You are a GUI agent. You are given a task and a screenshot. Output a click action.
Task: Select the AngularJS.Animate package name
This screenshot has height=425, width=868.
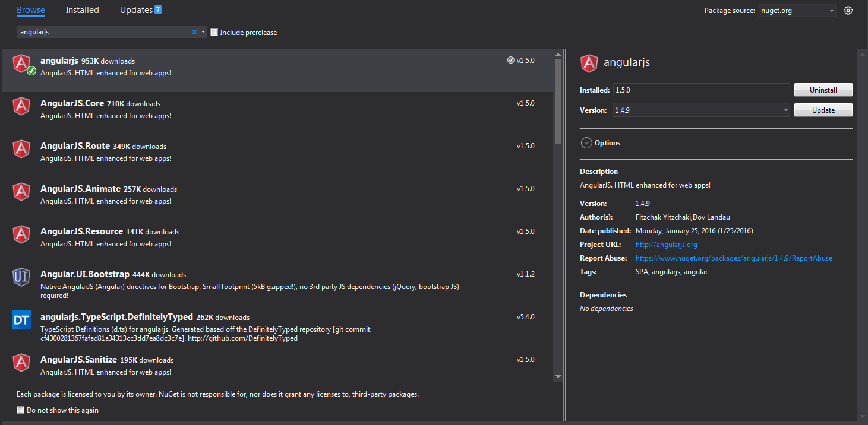click(80, 189)
